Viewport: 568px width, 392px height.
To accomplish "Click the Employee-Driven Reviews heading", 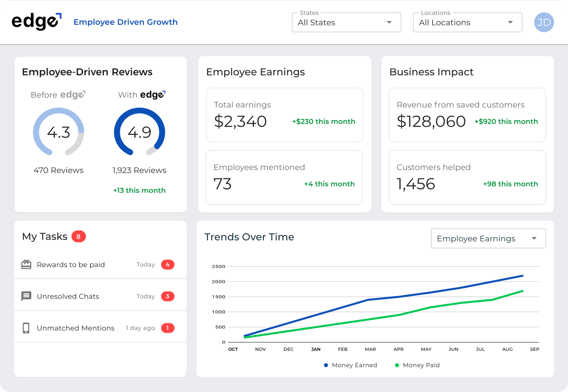I will coord(87,72).
